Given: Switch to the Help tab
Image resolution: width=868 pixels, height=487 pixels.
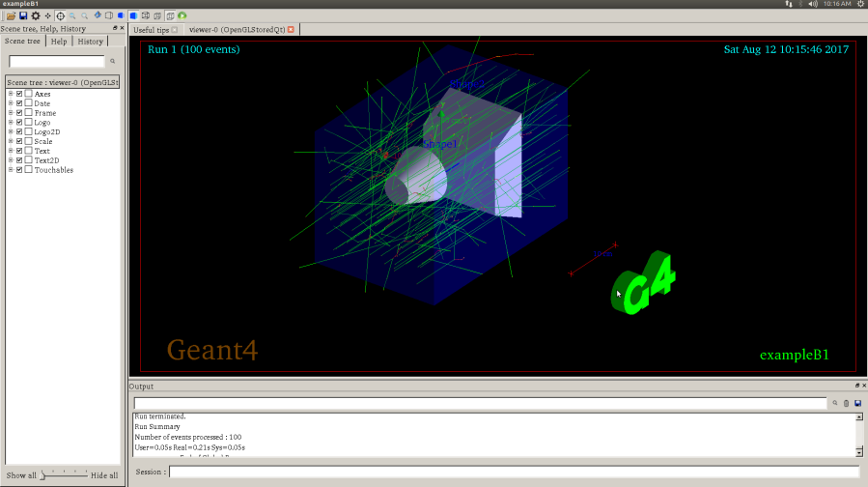Looking at the screenshot, I should click(x=59, y=42).
